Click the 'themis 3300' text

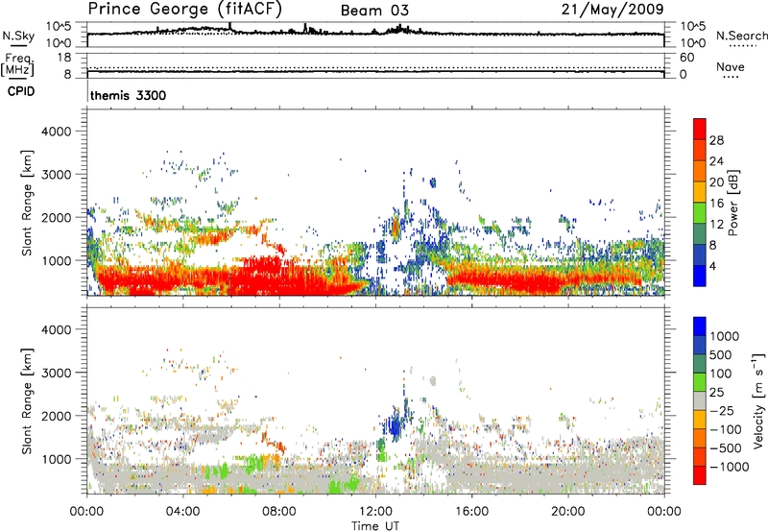(x=128, y=95)
